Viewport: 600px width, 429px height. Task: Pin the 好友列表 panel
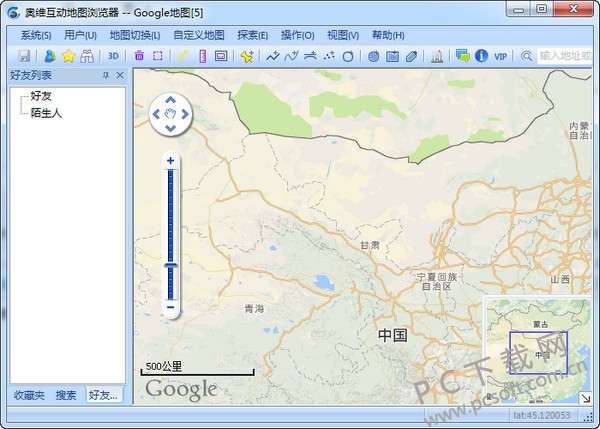(x=106, y=76)
